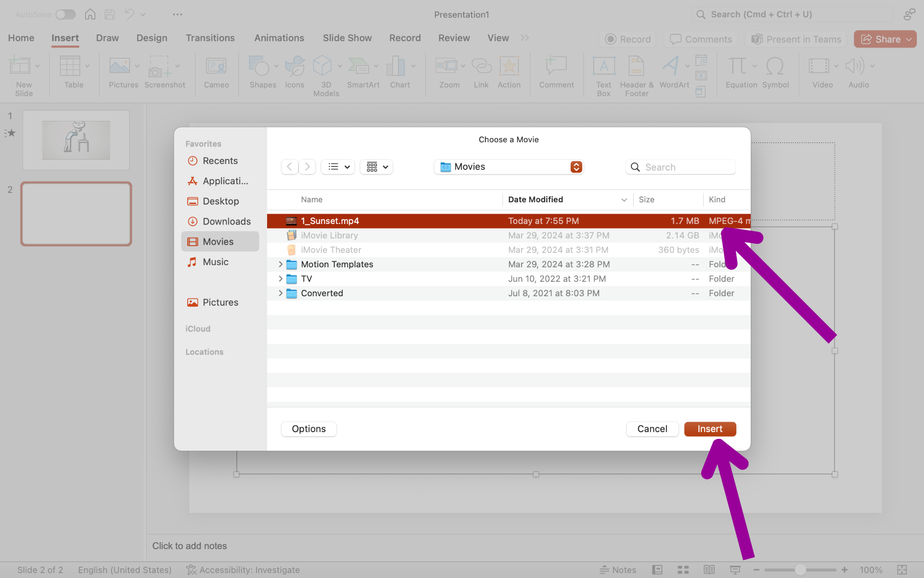Viewport: 924px width, 578px height.
Task: Cancel the Choose a Movie dialog
Action: click(x=652, y=429)
